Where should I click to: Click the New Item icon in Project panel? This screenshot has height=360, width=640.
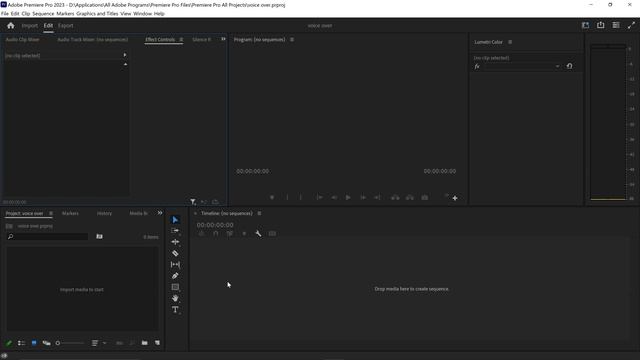coord(157,343)
